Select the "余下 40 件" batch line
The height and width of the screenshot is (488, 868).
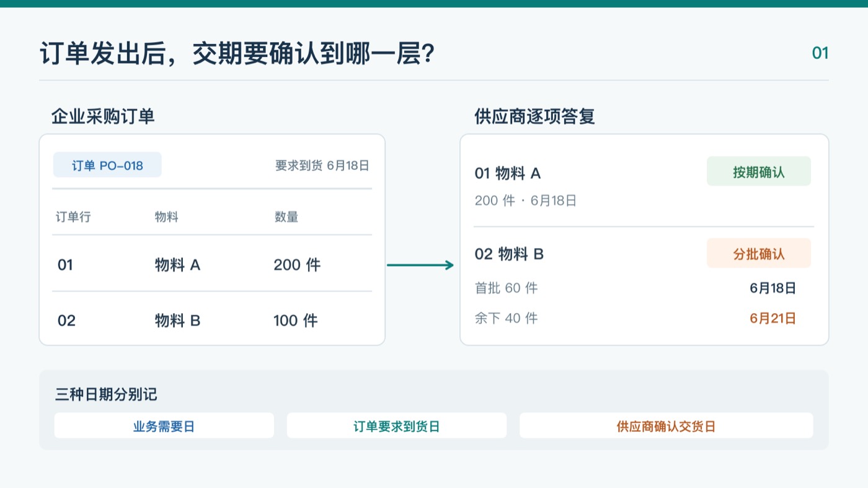click(x=506, y=318)
